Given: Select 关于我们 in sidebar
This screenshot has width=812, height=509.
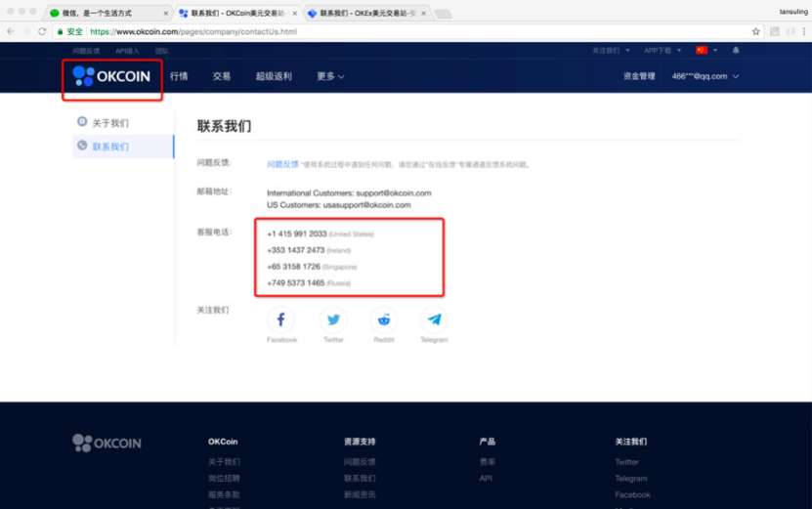Looking at the screenshot, I should (x=109, y=123).
